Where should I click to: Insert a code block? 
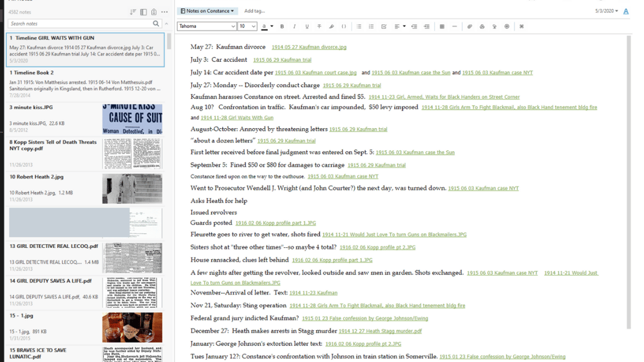344,26
